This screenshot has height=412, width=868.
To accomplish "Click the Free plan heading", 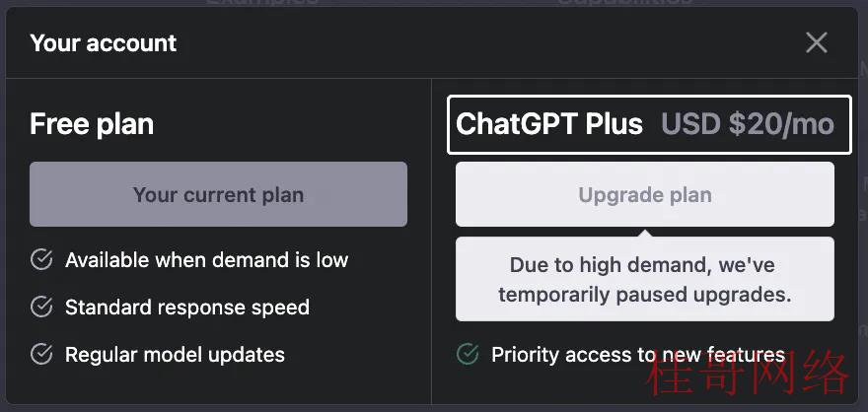I will [92, 124].
